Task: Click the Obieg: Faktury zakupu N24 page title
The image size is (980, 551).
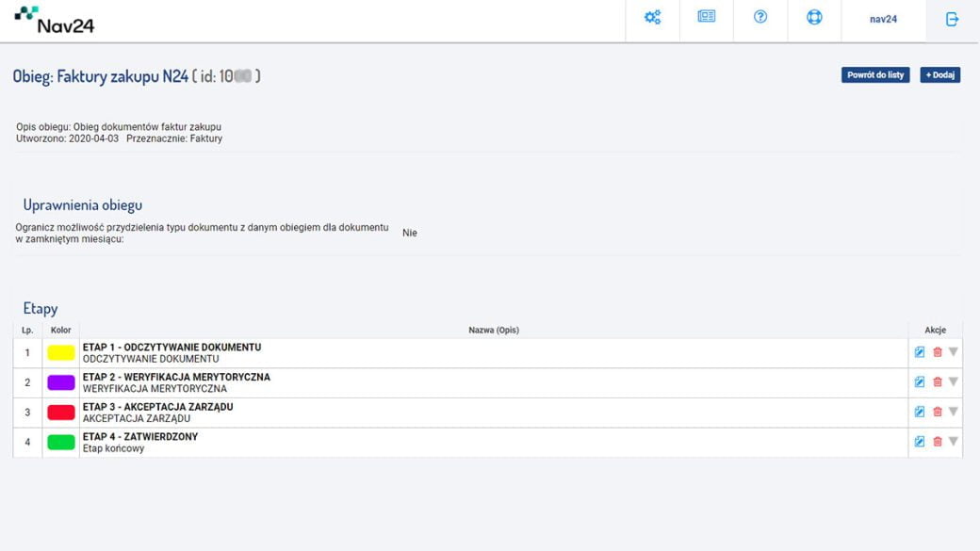Action: [x=101, y=76]
